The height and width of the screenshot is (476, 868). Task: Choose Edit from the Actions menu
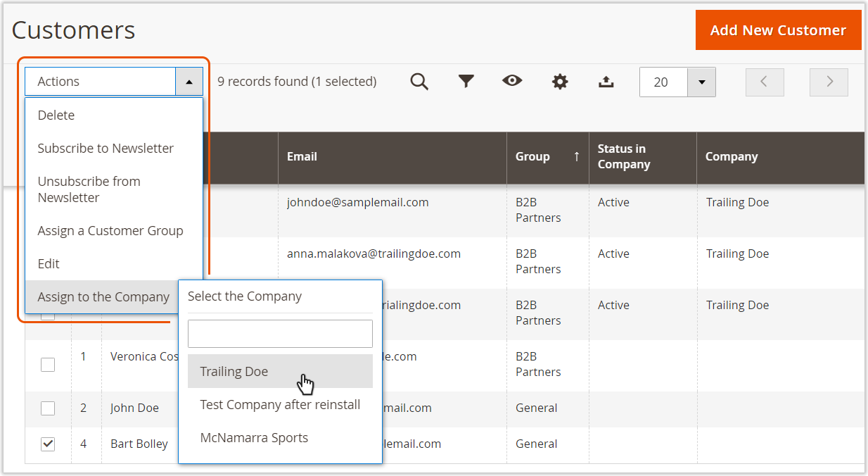(114, 263)
